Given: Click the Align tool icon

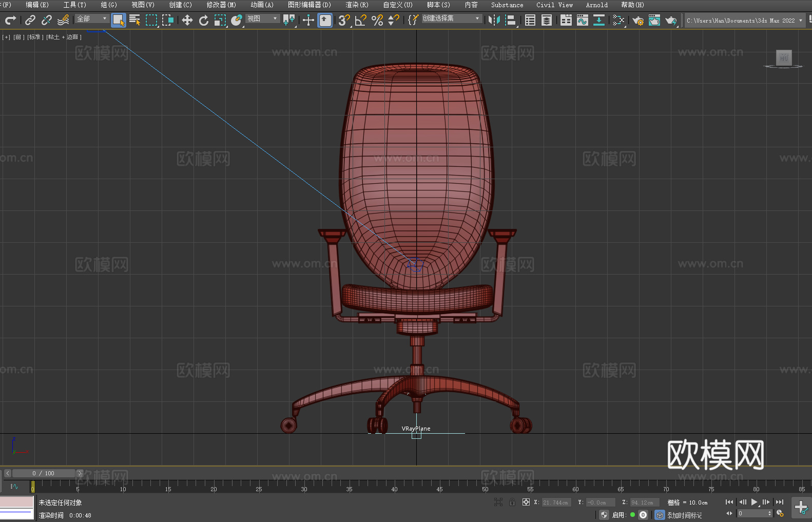Looking at the screenshot, I should pyautogui.click(x=511, y=20).
